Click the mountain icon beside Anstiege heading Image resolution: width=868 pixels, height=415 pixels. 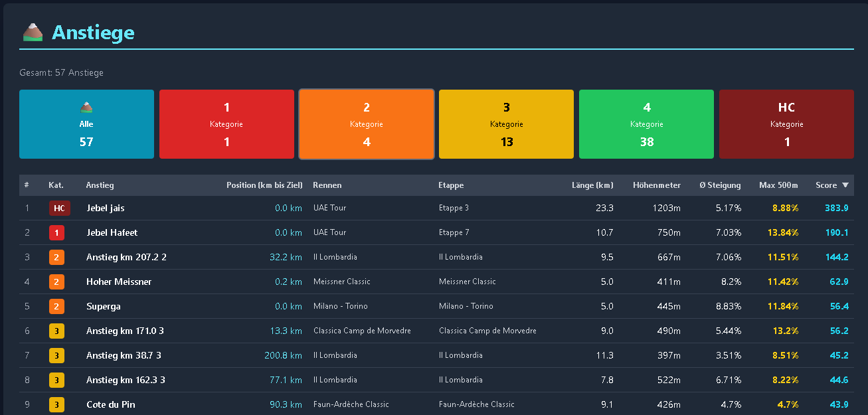click(x=33, y=32)
